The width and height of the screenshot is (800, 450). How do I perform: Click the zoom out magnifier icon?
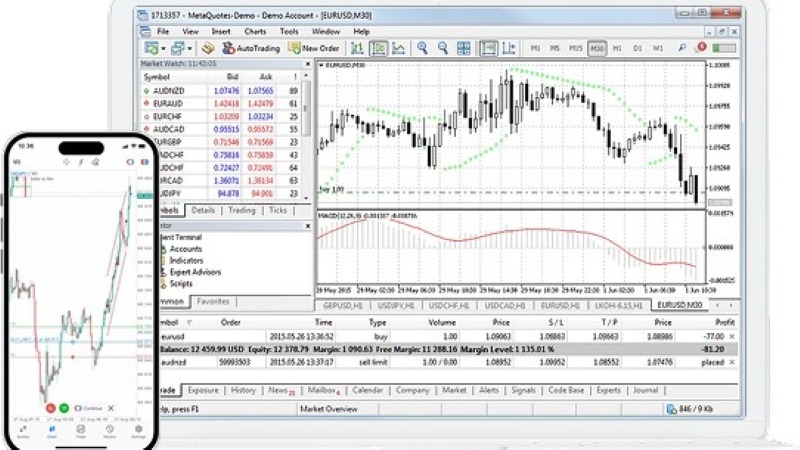[x=442, y=48]
